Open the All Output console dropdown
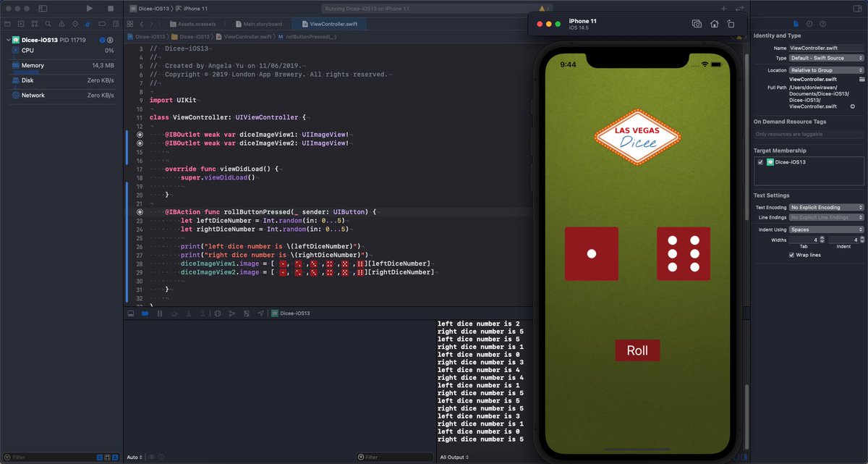Screen dimensions: 868x464 [455, 457]
